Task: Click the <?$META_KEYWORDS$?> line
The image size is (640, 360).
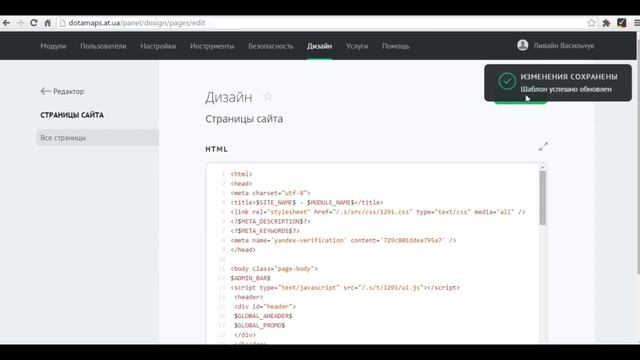Action: 265,231
